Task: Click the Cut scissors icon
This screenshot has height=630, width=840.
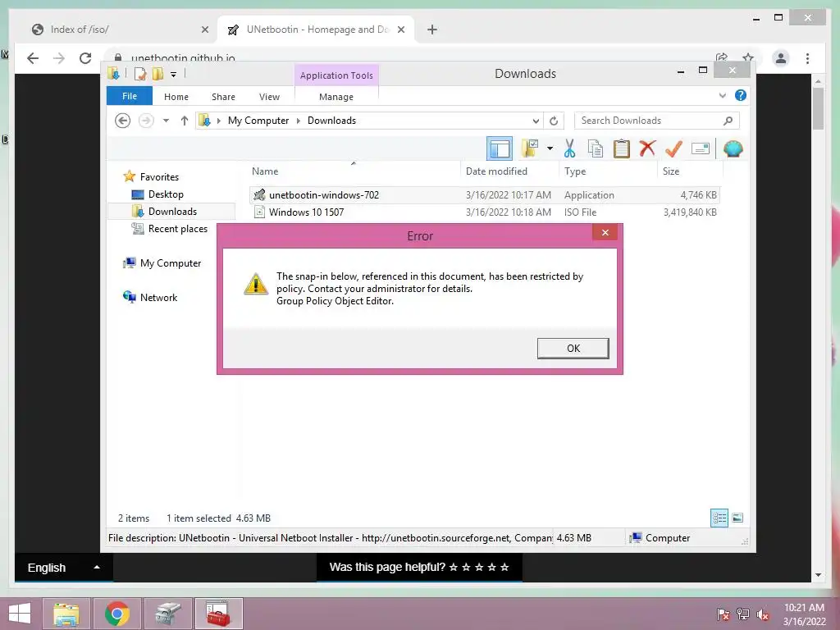Action: pos(569,148)
